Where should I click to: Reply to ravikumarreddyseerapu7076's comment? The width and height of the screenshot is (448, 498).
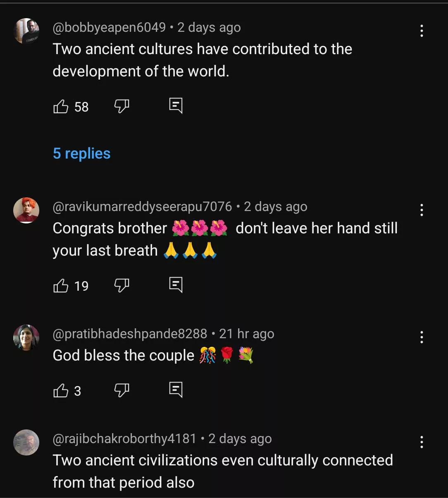[176, 285]
